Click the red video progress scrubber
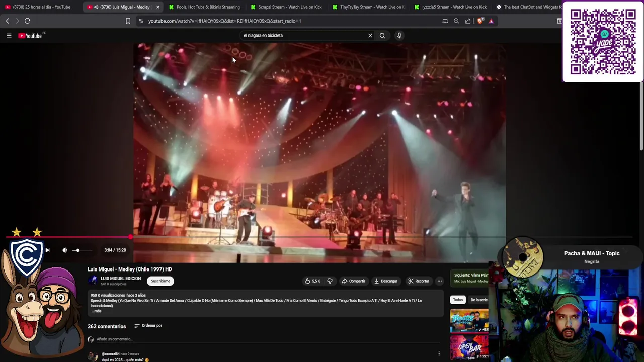 (x=131, y=237)
